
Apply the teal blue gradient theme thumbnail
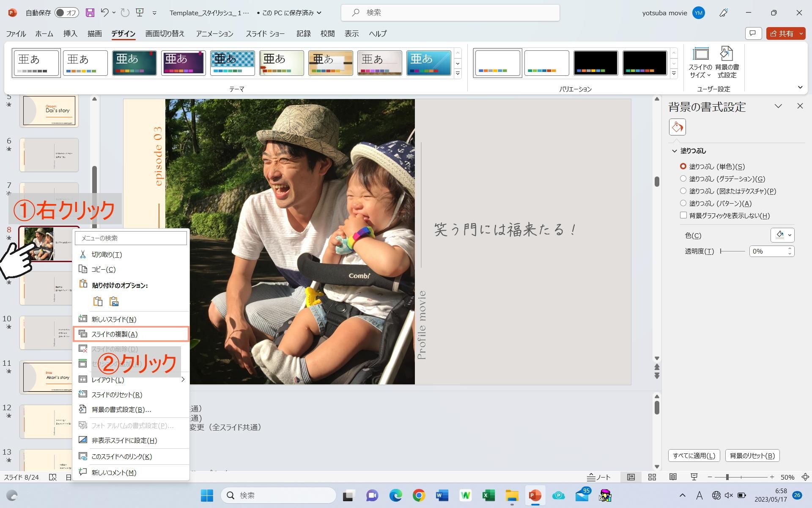pos(429,63)
